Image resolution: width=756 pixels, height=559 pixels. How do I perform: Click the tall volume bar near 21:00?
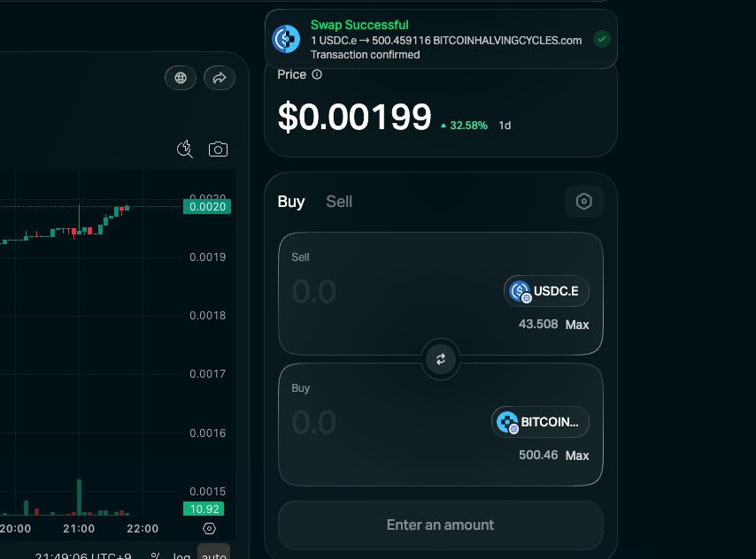coord(79,497)
